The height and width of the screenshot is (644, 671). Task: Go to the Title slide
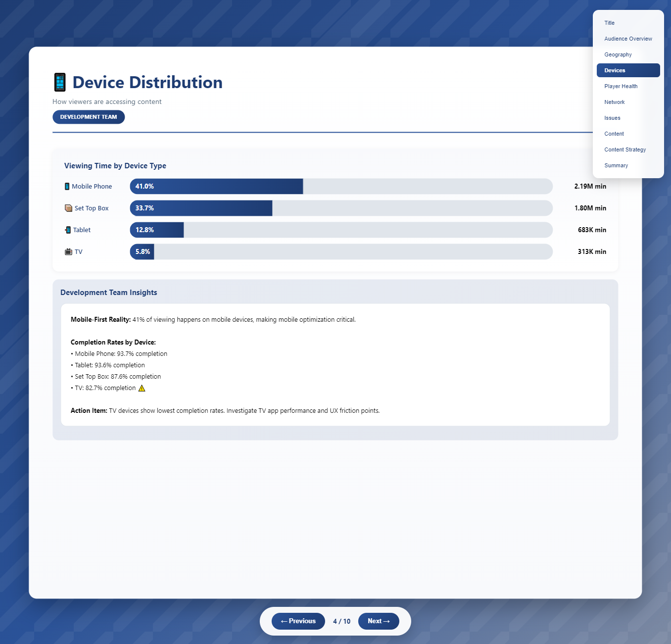(x=609, y=23)
